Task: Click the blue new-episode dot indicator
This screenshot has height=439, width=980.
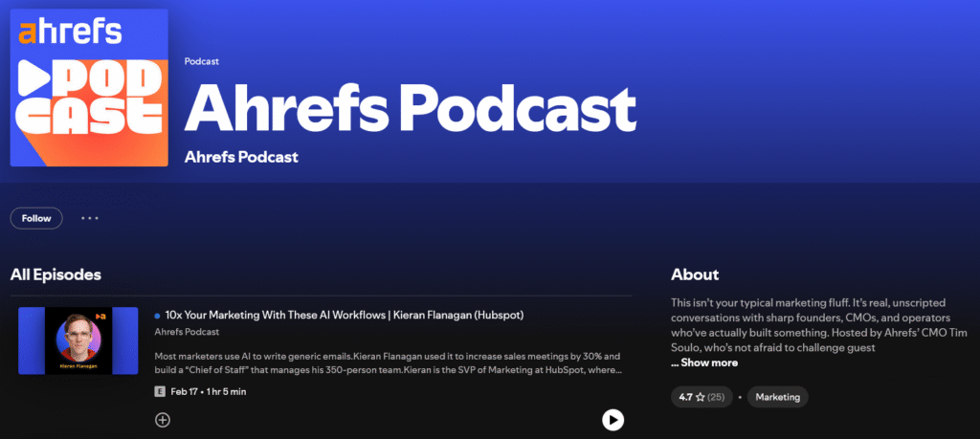Action: pos(157,315)
